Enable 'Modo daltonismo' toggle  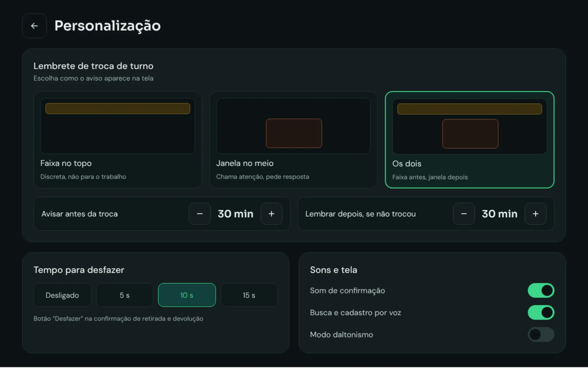pyautogui.click(x=541, y=335)
